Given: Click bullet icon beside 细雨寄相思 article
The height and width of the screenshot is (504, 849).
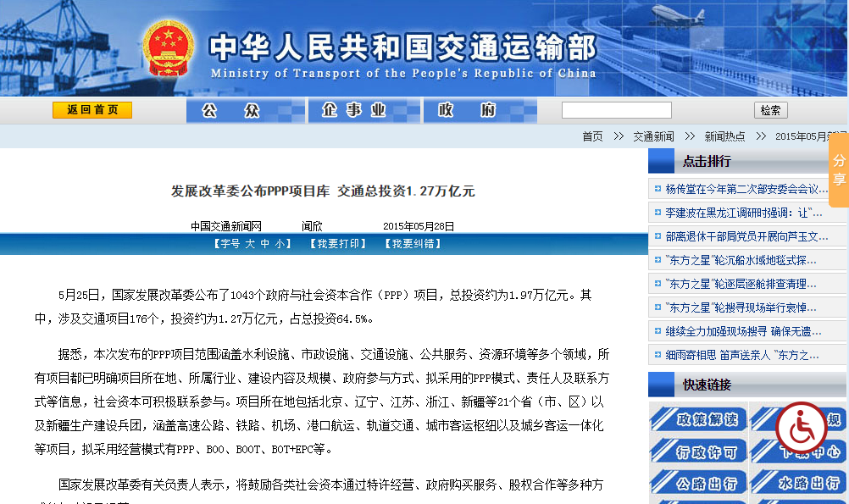Looking at the screenshot, I should pyautogui.click(x=658, y=355).
